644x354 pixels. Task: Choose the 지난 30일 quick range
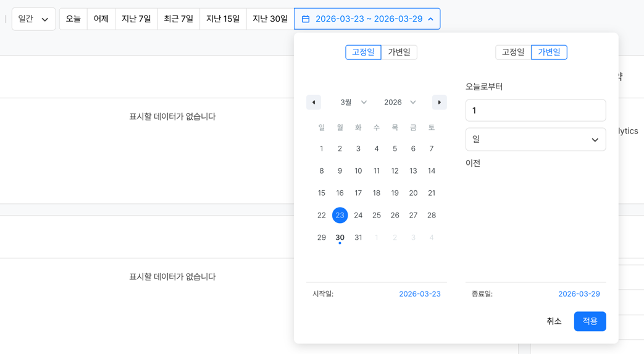coord(270,19)
